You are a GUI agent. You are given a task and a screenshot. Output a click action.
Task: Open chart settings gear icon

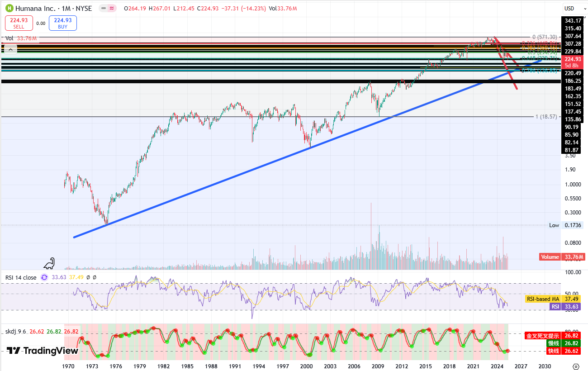(x=575, y=366)
